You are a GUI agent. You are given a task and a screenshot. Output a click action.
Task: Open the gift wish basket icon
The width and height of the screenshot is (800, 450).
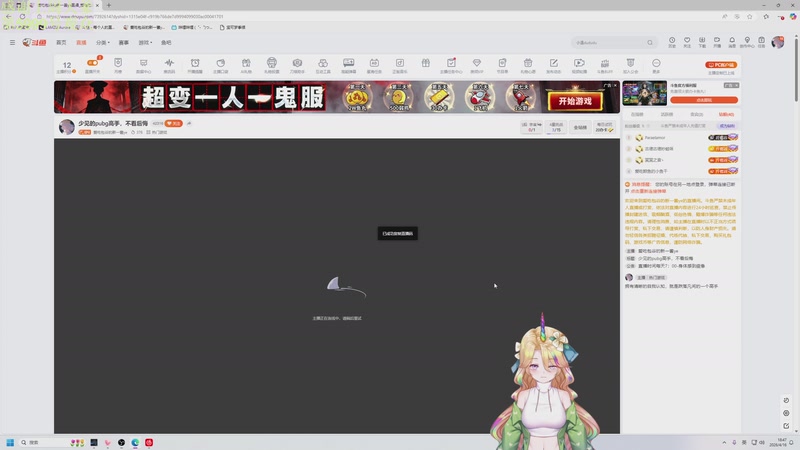pos(528,65)
